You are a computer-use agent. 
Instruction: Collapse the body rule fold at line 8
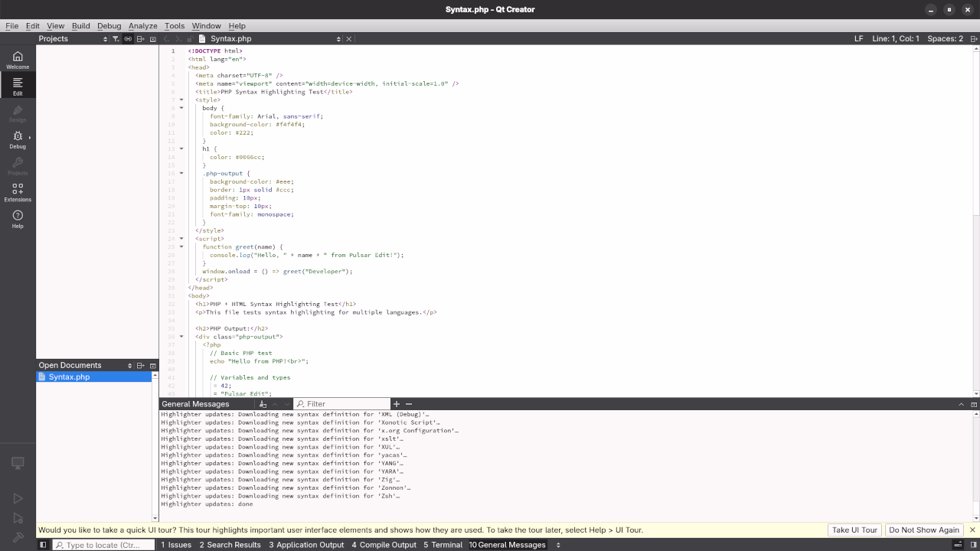(x=181, y=108)
